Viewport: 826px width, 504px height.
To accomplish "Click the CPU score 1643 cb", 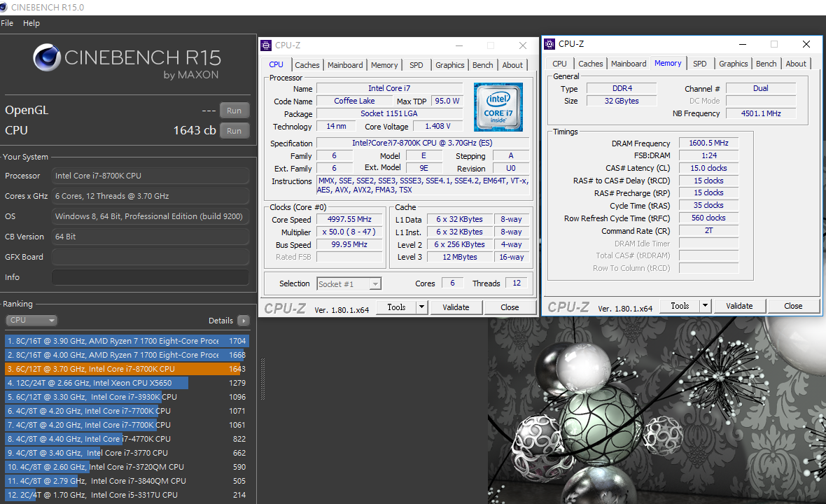I will pos(195,130).
